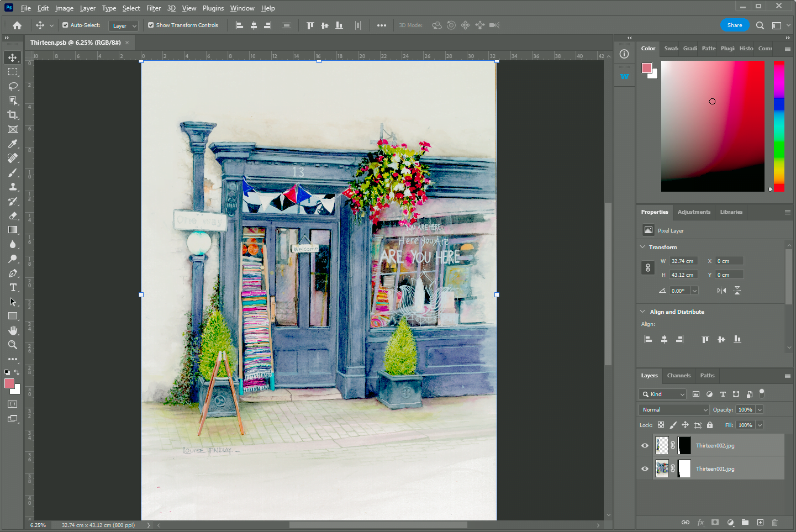Select the Eraser tool
Image resolution: width=796 pixels, height=532 pixels.
point(13,215)
